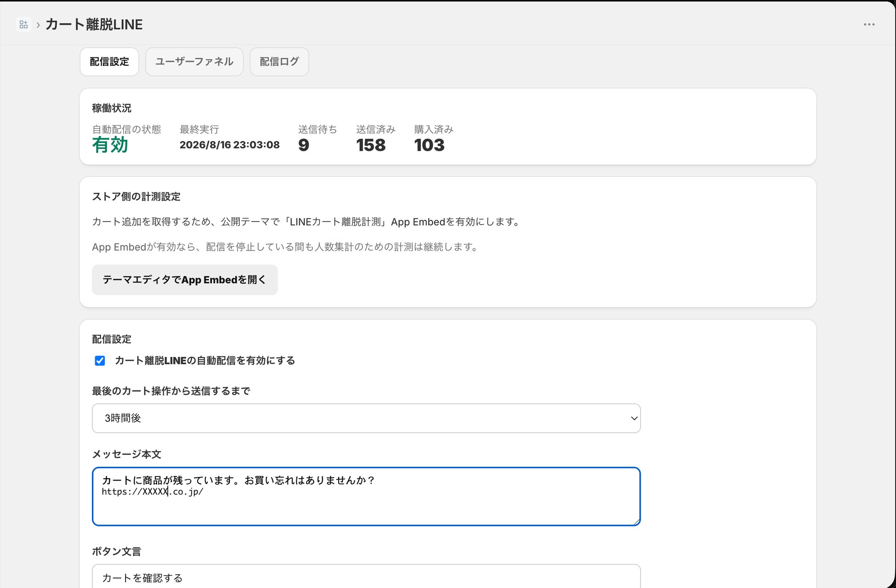Click the breadcrumb chevron separator
Image resolution: width=896 pixels, height=588 pixels.
coord(38,25)
